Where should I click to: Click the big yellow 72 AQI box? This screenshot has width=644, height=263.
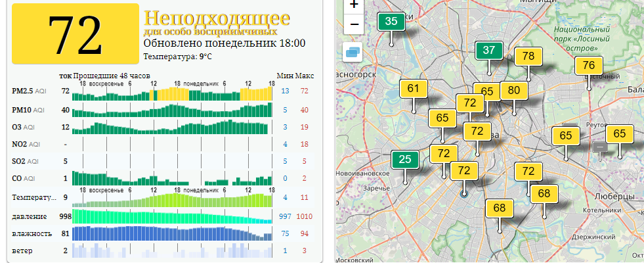pyautogui.click(x=75, y=34)
